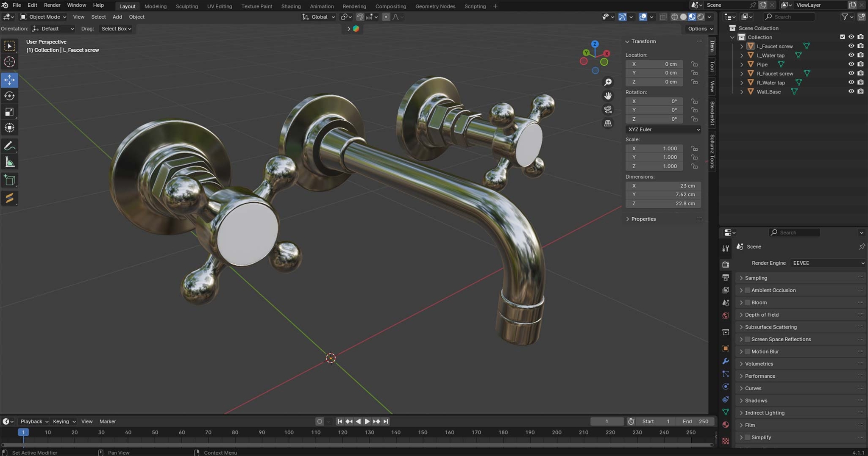Select the Transform tool
The height and width of the screenshot is (456, 868).
coord(9,128)
